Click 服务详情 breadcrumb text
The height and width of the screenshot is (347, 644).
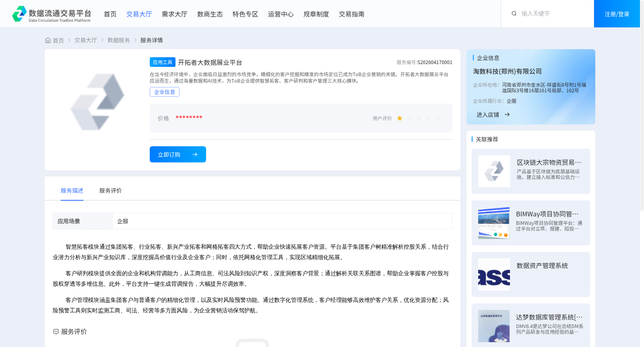pos(152,40)
